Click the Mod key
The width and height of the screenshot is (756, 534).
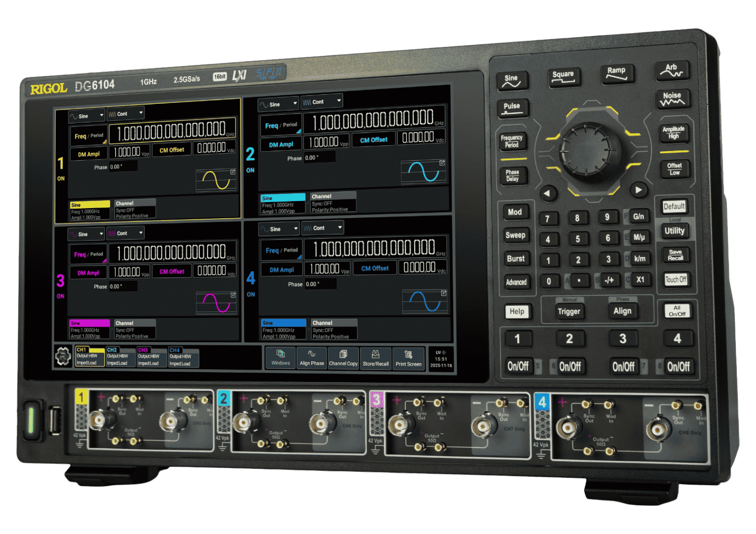pyautogui.click(x=515, y=212)
